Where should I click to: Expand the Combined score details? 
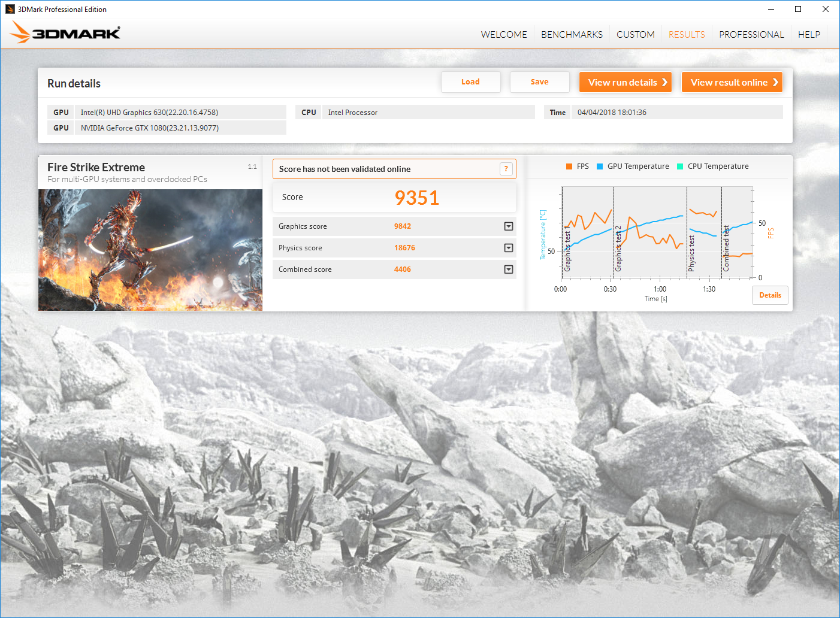509,269
